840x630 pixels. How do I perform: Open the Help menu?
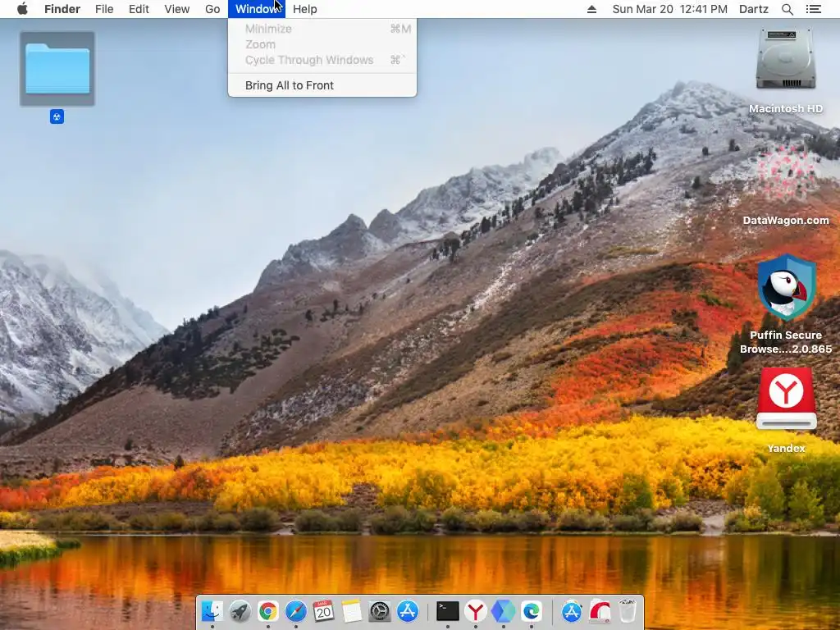point(305,9)
